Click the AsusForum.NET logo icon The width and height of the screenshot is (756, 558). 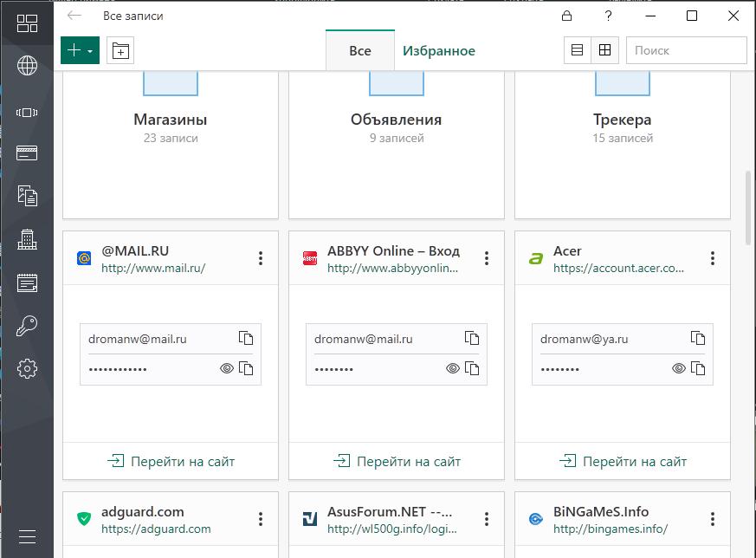click(x=309, y=519)
